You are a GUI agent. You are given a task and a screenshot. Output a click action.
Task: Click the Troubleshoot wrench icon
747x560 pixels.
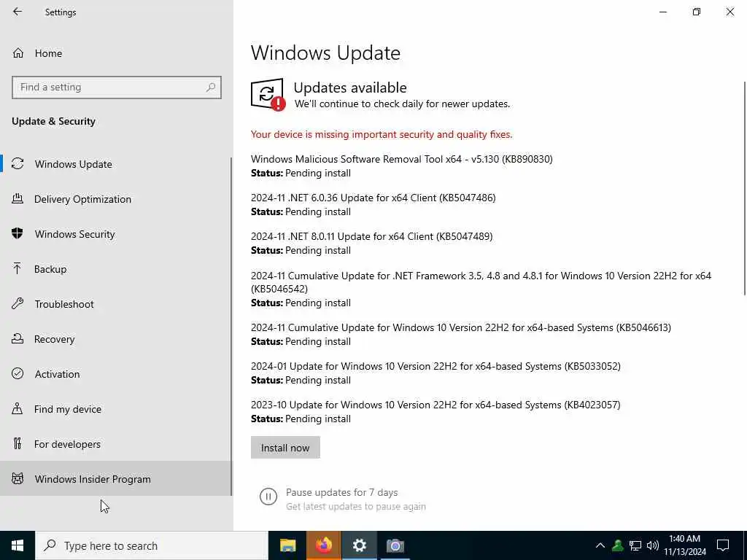click(x=18, y=303)
